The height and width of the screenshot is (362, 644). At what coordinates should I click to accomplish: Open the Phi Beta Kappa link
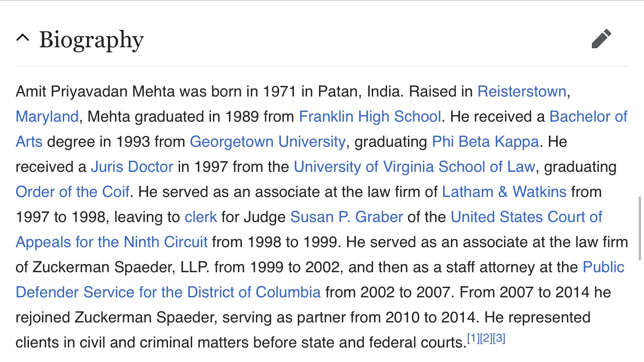(485, 141)
